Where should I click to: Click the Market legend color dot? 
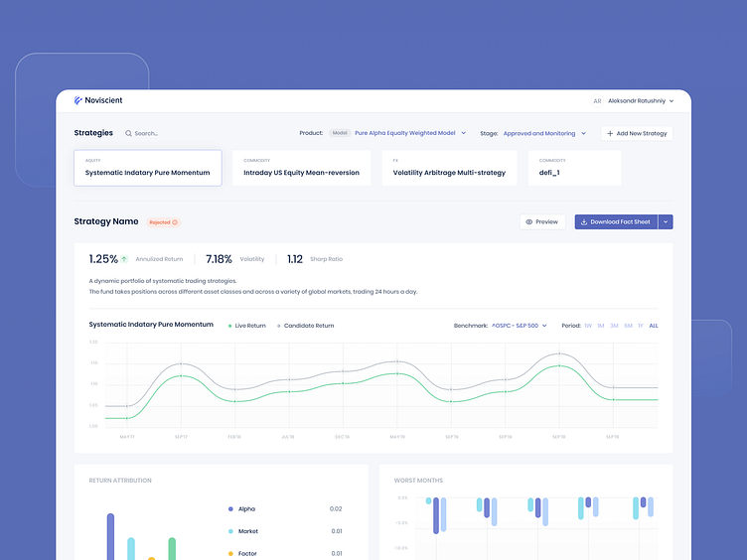tap(230, 531)
